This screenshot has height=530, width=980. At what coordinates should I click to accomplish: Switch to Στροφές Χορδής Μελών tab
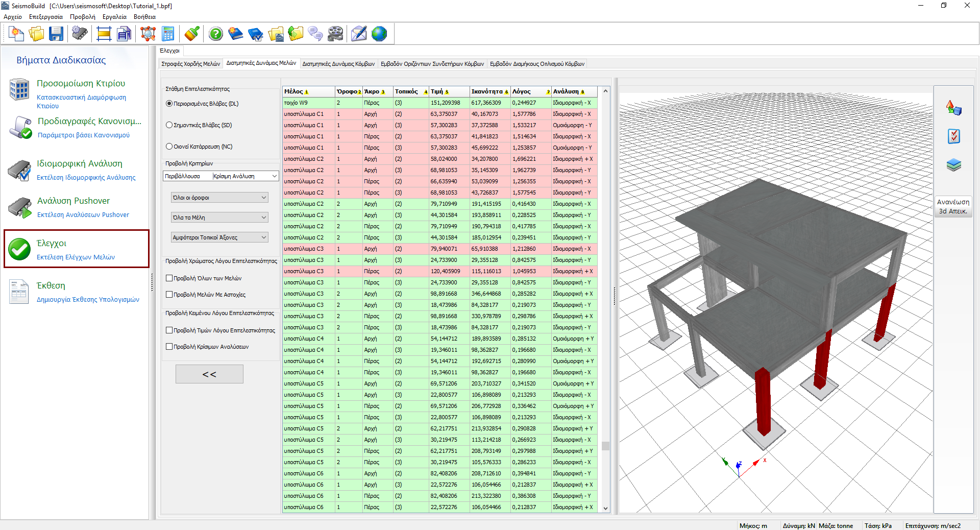190,64
